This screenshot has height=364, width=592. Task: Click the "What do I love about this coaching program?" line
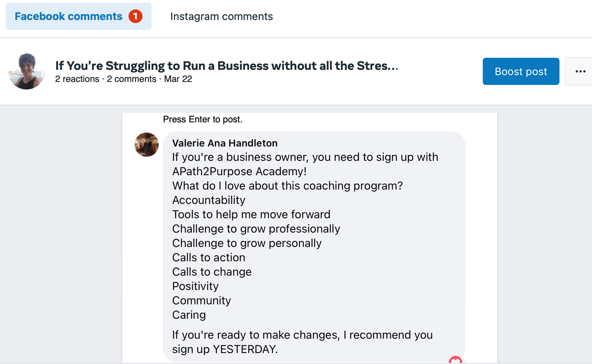287,186
